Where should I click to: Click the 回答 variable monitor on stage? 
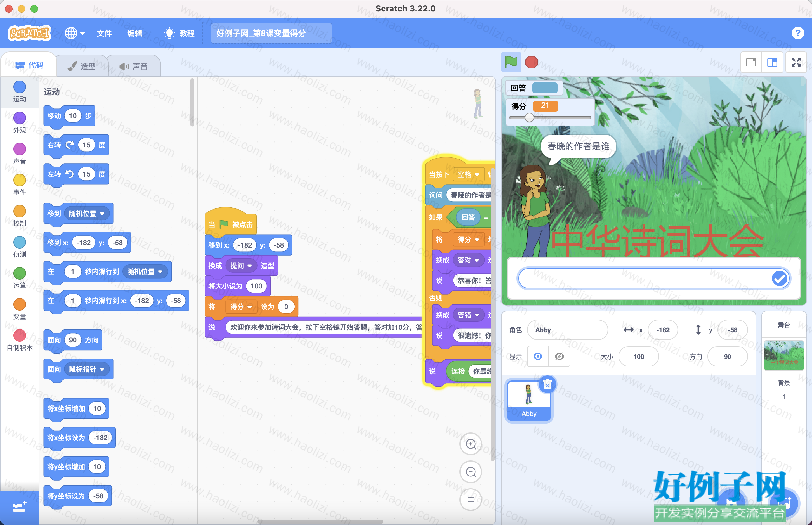[534, 88]
